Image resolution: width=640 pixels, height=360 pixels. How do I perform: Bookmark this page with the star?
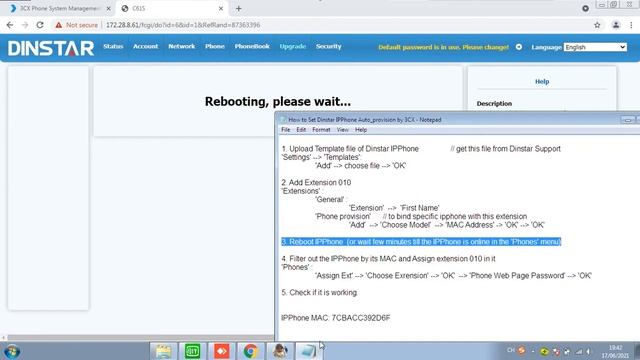(597, 25)
